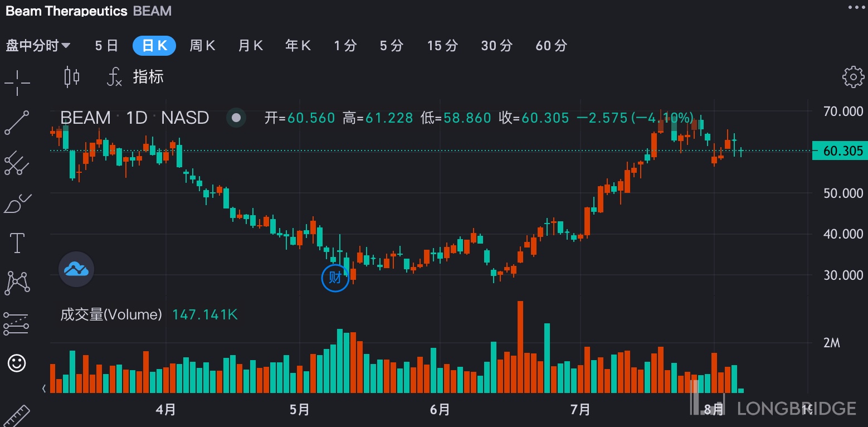Switch to the 周K weekly tab
This screenshot has height=427, width=868.
pos(202,46)
